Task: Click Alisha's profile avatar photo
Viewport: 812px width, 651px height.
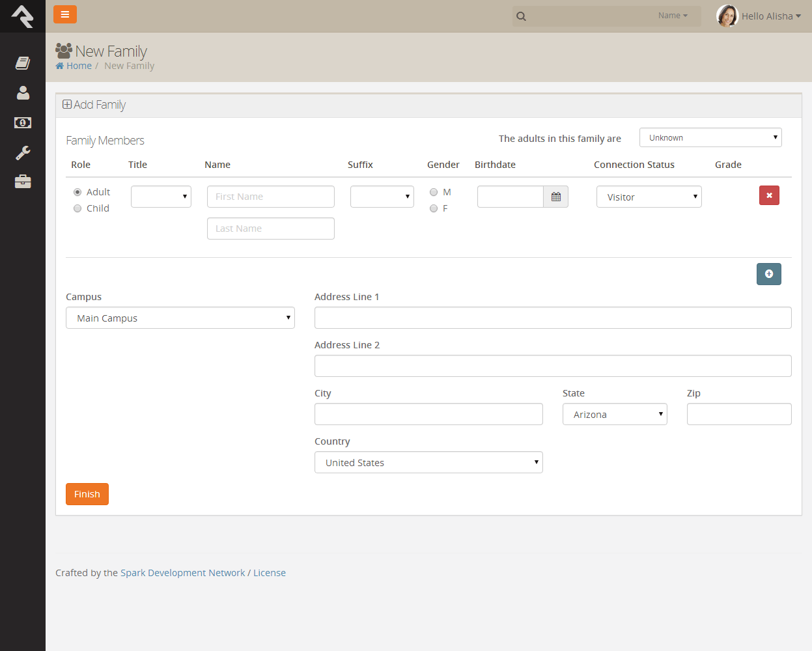Action: coord(727,16)
